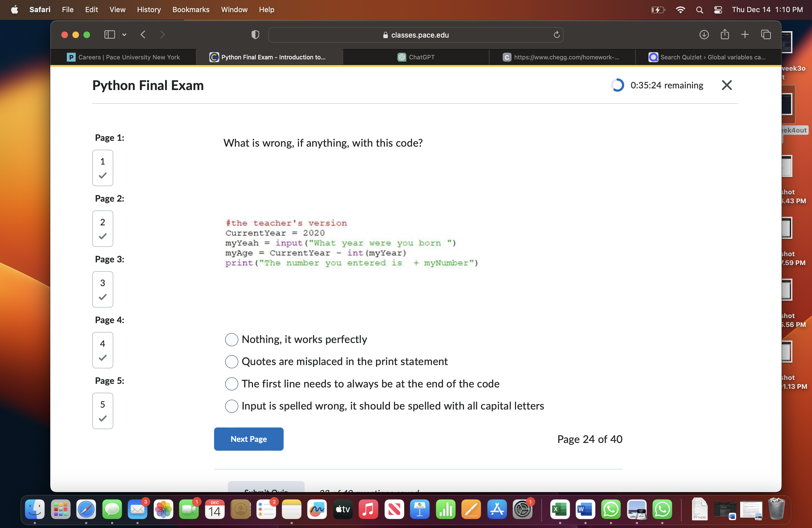Reload the classes.pace.edu page
The image size is (812, 528).
click(x=557, y=35)
